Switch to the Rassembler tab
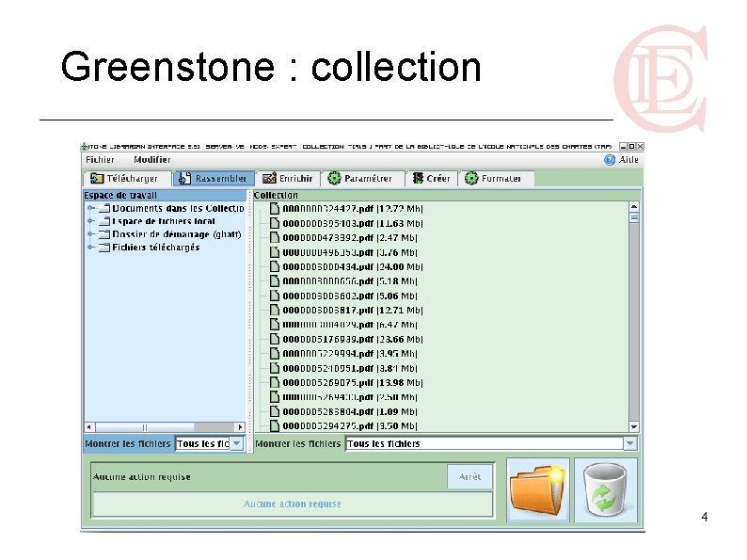Viewport: 747px width, 560px height. [214, 178]
